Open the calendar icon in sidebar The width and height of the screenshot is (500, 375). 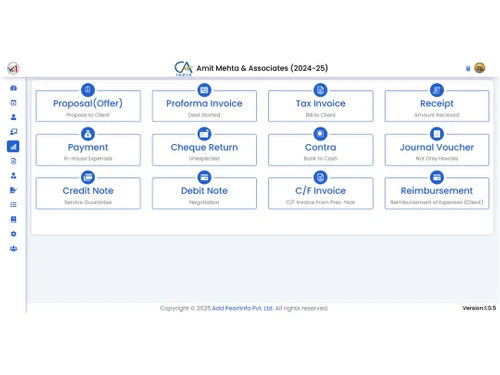(13, 103)
